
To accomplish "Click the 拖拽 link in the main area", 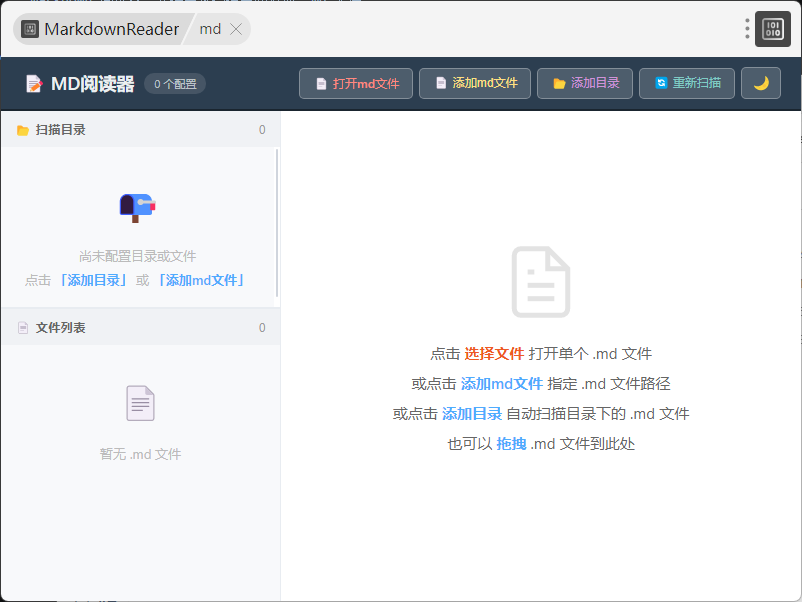I will pyautogui.click(x=511, y=443).
